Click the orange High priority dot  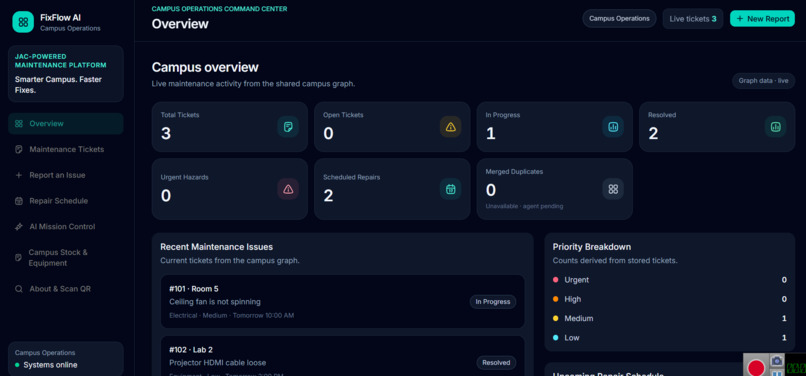(x=555, y=299)
